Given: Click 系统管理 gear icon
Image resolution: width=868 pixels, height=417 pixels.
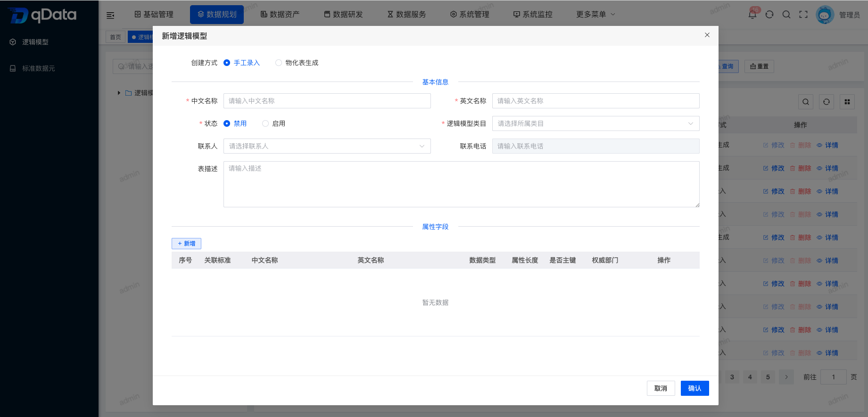Looking at the screenshot, I should (454, 14).
